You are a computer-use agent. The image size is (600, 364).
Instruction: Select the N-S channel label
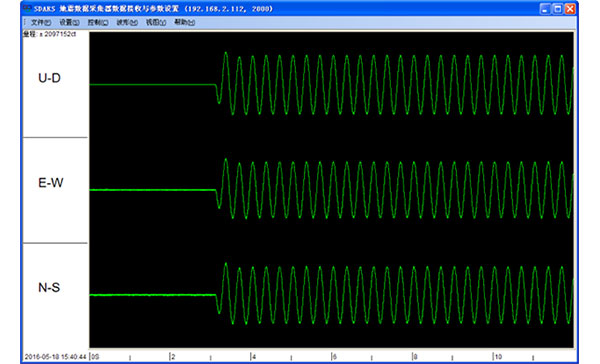tap(49, 287)
